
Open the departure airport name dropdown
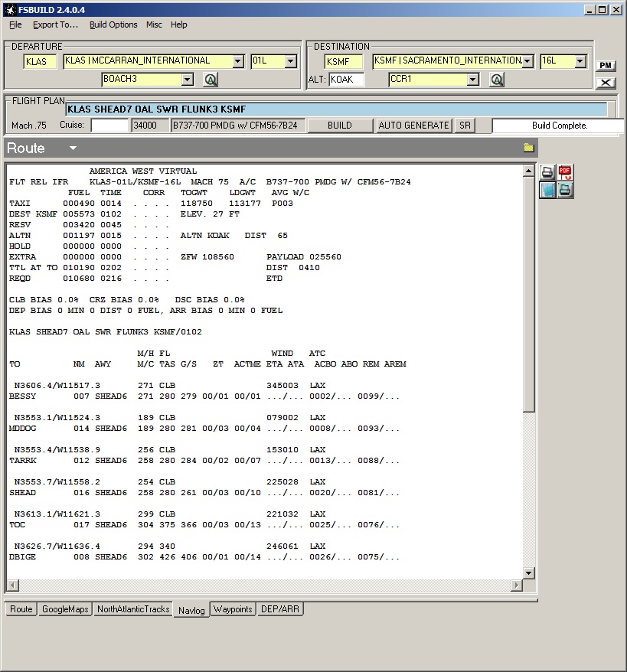pos(238,61)
